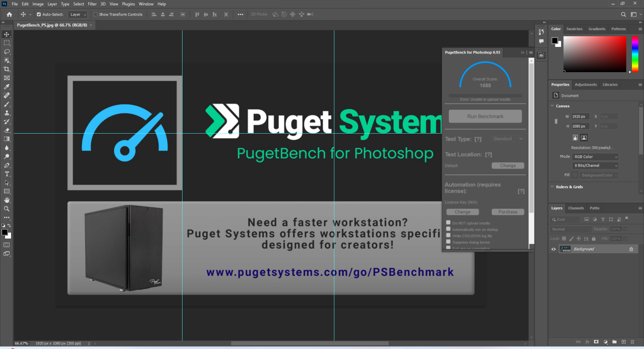Create a new group folder in Layers panel
This screenshot has width=644, height=349.
coord(614,342)
